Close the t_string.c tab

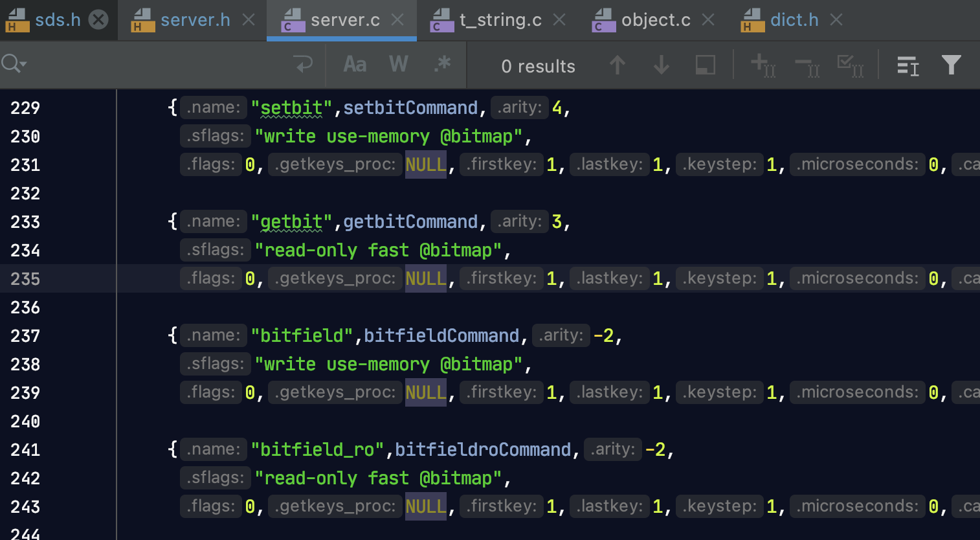click(559, 20)
